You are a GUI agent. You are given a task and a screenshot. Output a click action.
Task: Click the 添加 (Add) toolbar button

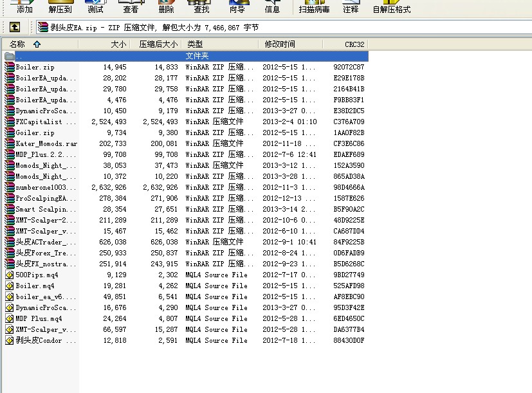pos(24,8)
